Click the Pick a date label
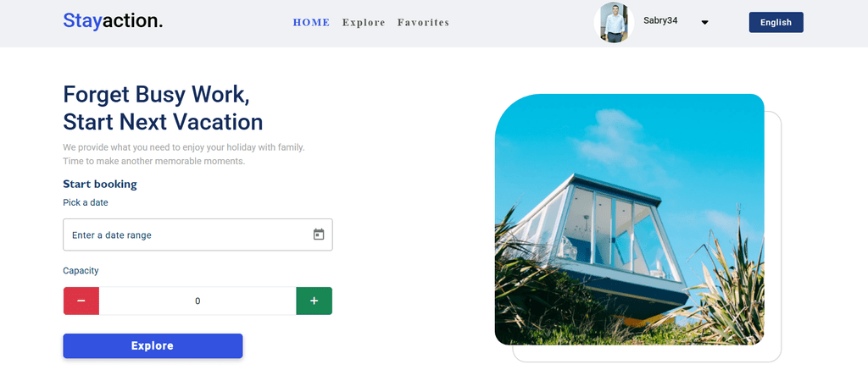The height and width of the screenshot is (392, 868). click(86, 203)
